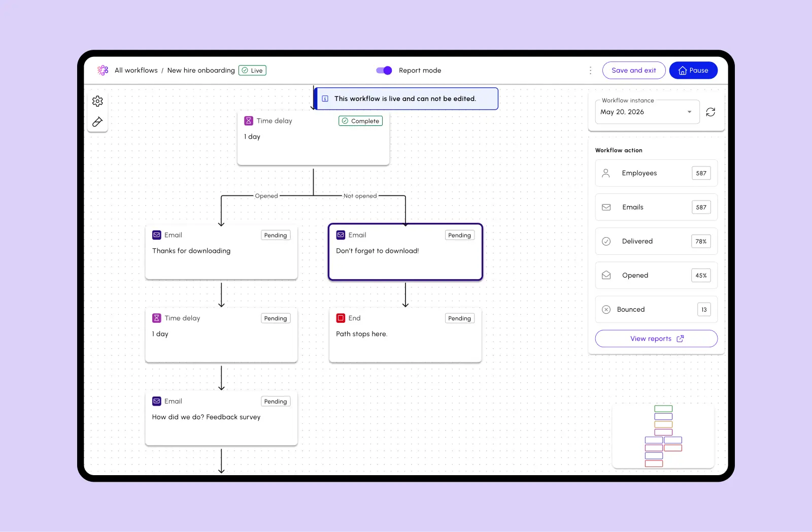Click the Opened envelope icon

point(606,275)
